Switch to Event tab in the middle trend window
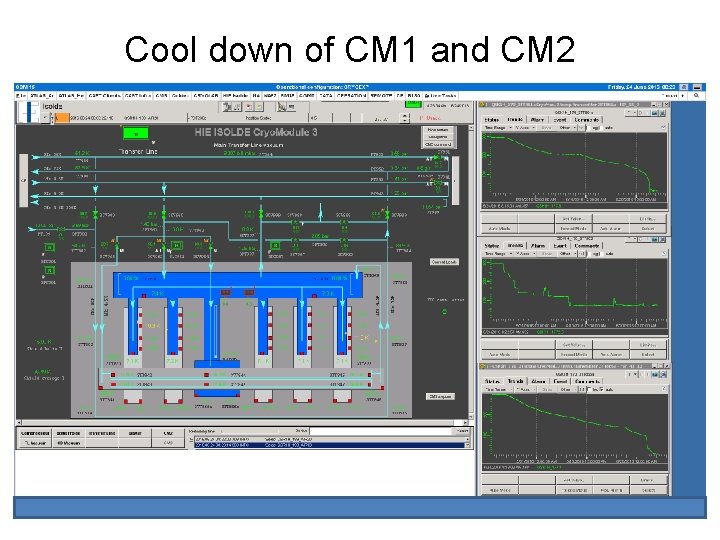720x540 pixels. click(x=560, y=246)
